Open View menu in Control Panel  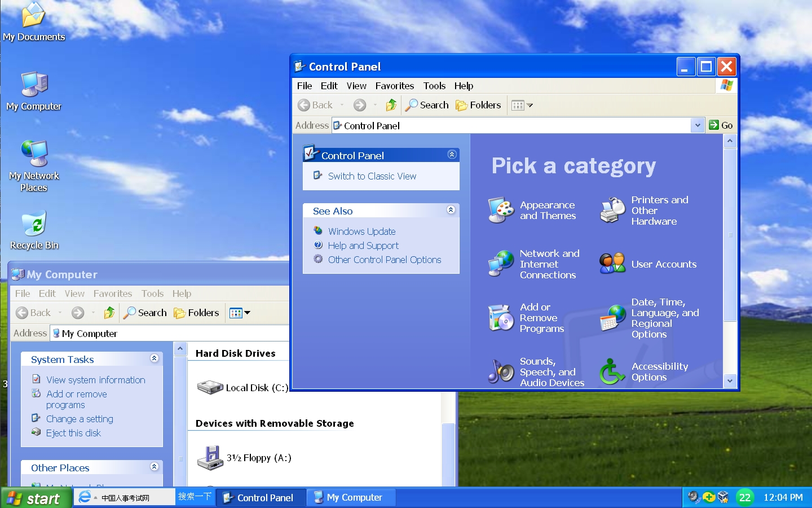(356, 86)
